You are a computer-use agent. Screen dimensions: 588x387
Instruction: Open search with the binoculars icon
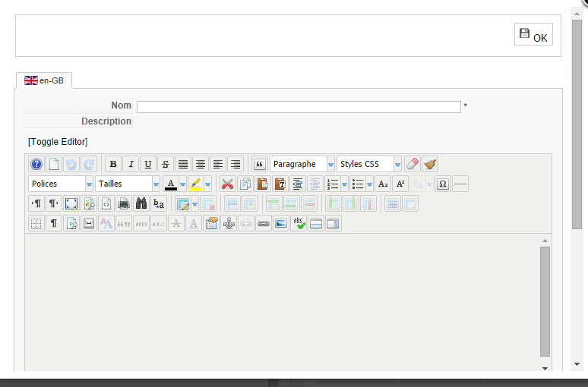click(141, 203)
